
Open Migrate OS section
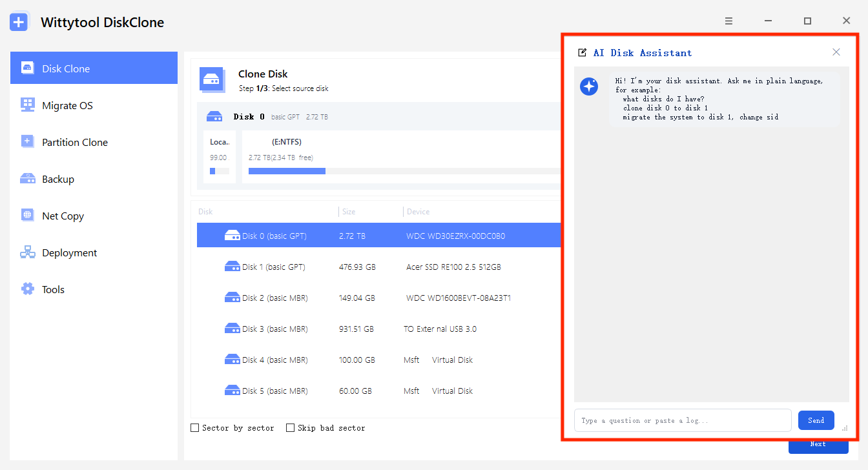click(x=94, y=105)
